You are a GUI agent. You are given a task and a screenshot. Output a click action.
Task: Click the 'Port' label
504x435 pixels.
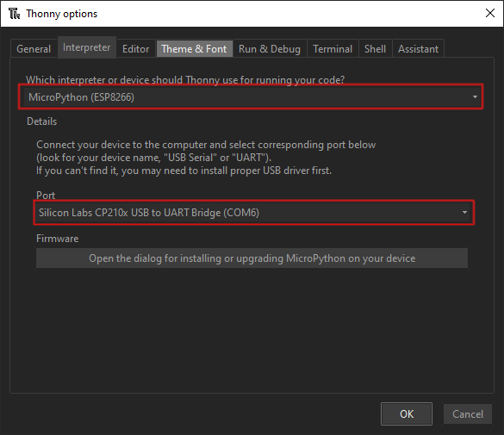[46, 196]
